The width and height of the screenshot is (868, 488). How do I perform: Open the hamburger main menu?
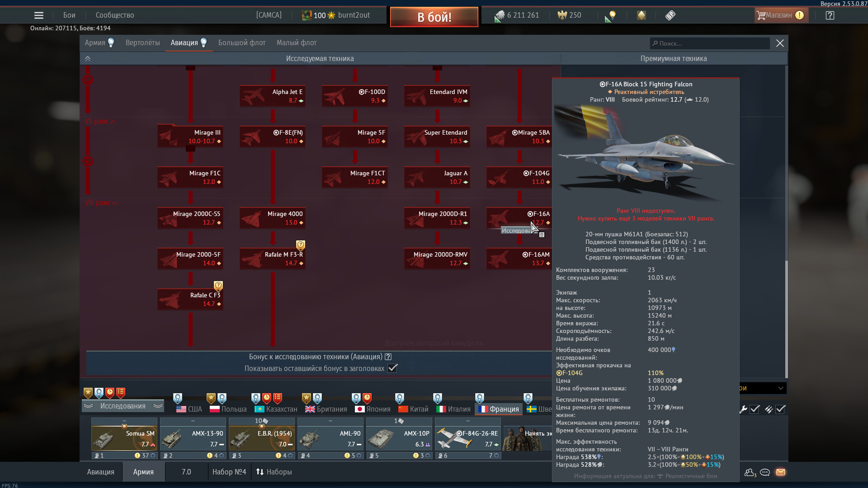coord(39,15)
